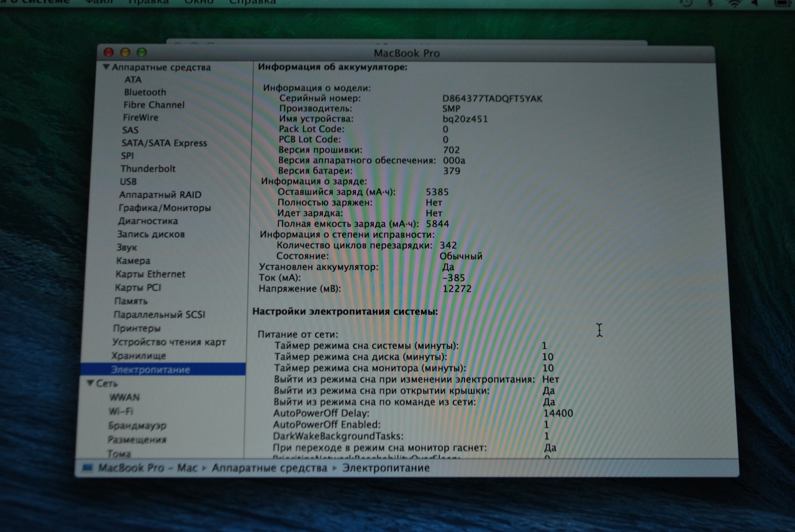Select Хранилище in the sidebar
The width and height of the screenshot is (795, 532).
click(x=139, y=356)
